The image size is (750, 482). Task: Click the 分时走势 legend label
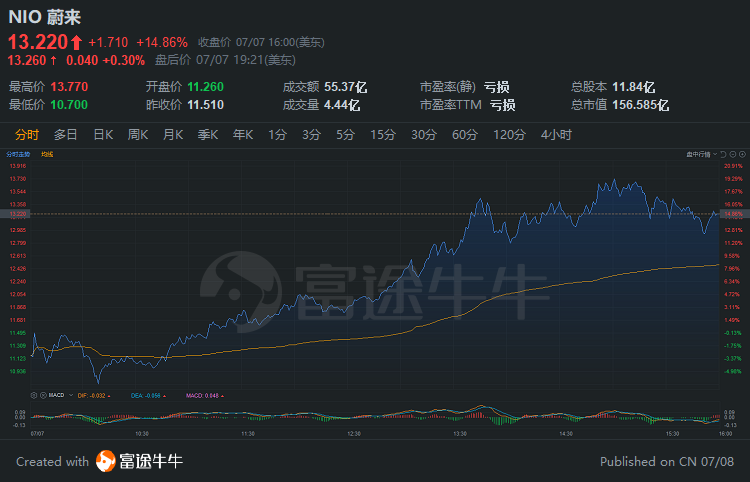[18, 154]
